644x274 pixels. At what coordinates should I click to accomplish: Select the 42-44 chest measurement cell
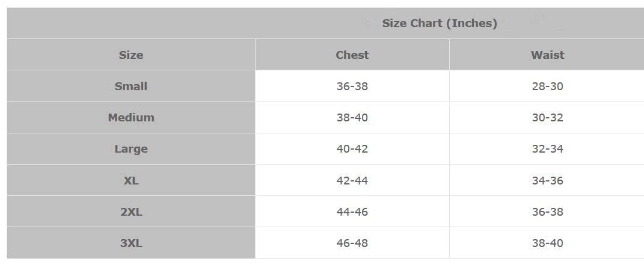tap(352, 180)
